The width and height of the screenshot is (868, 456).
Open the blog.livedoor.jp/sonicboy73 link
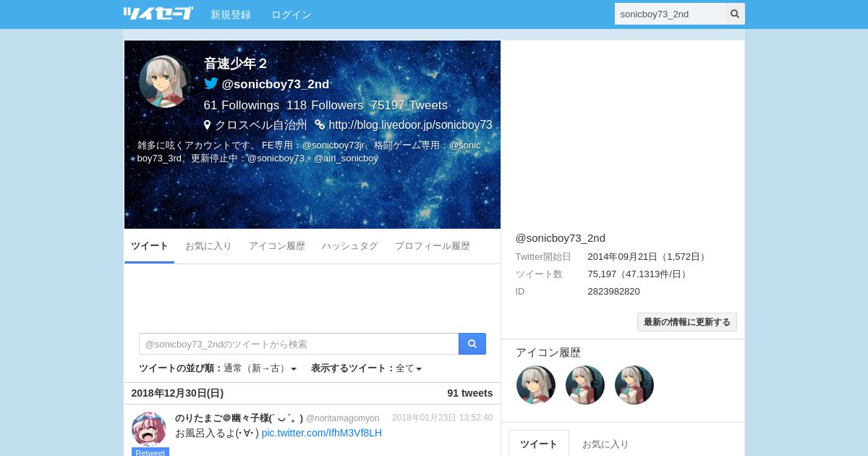click(410, 124)
